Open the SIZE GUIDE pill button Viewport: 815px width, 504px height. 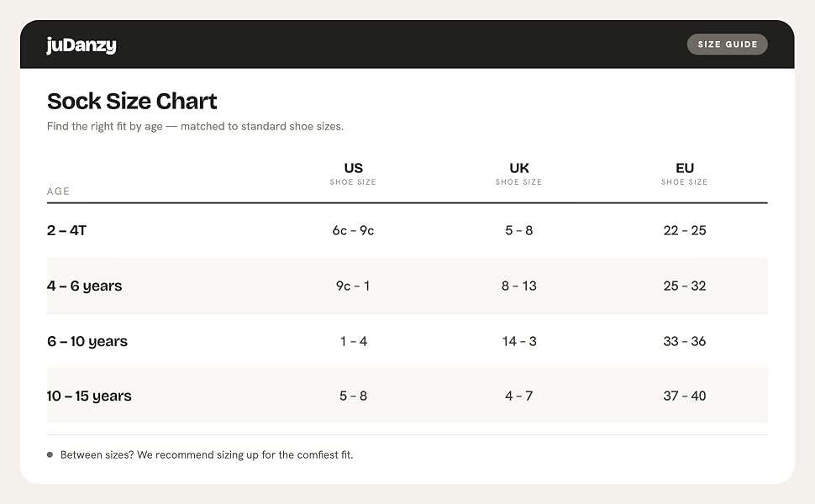coord(727,45)
